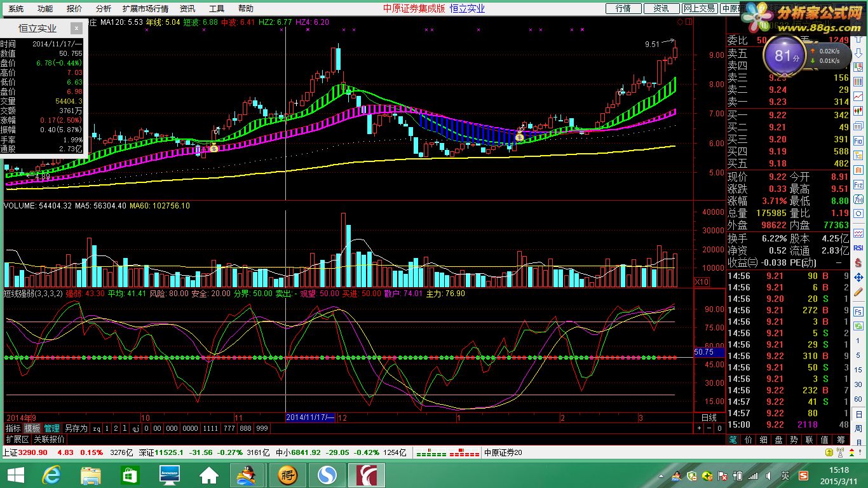Click the colored quote list sidebar icon
This screenshot has height=488, width=868.
pyautogui.click(x=858, y=81)
